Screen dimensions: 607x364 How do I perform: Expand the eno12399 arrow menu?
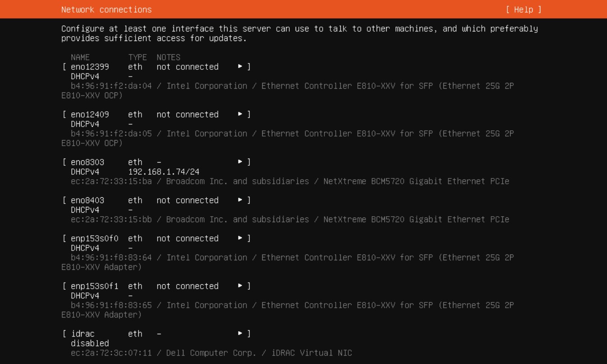pyautogui.click(x=241, y=67)
